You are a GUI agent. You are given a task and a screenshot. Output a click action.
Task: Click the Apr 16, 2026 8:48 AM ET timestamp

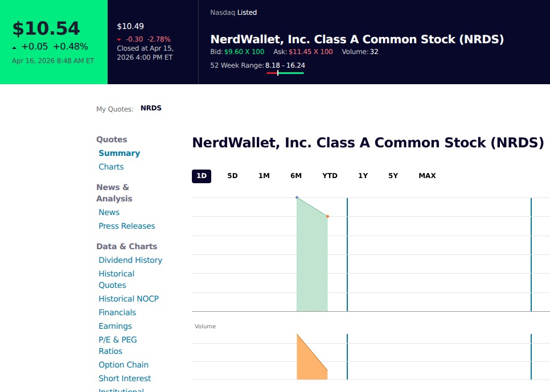coord(53,61)
